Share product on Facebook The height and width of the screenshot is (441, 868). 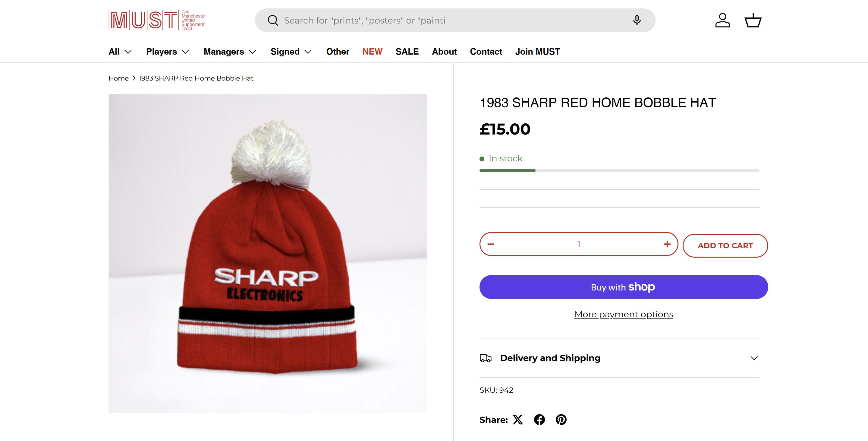(x=539, y=420)
